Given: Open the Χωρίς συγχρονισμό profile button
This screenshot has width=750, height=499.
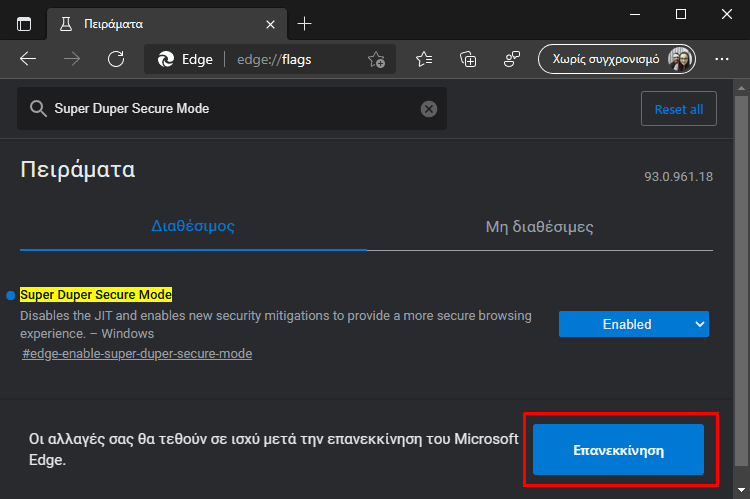Looking at the screenshot, I should click(617, 59).
